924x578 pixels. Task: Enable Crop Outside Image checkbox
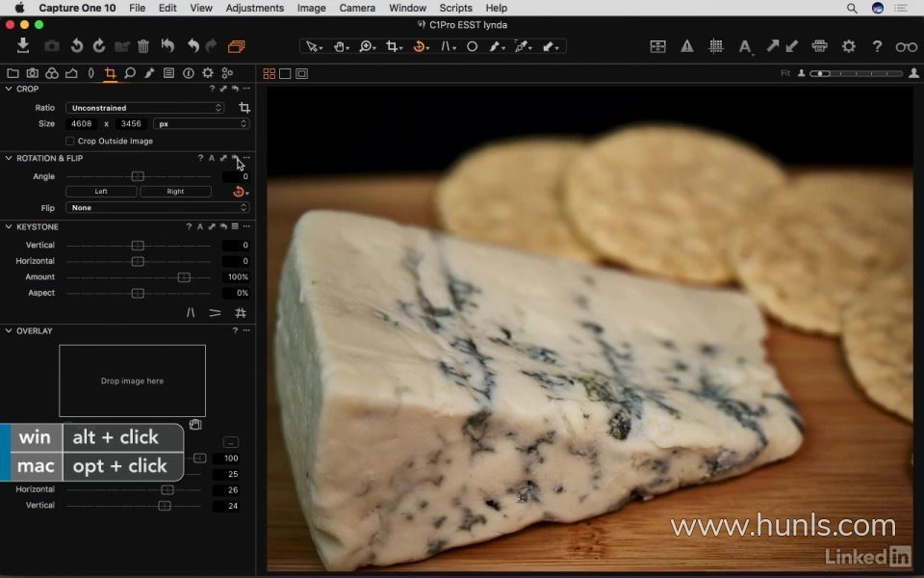click(x=70, y=141)
